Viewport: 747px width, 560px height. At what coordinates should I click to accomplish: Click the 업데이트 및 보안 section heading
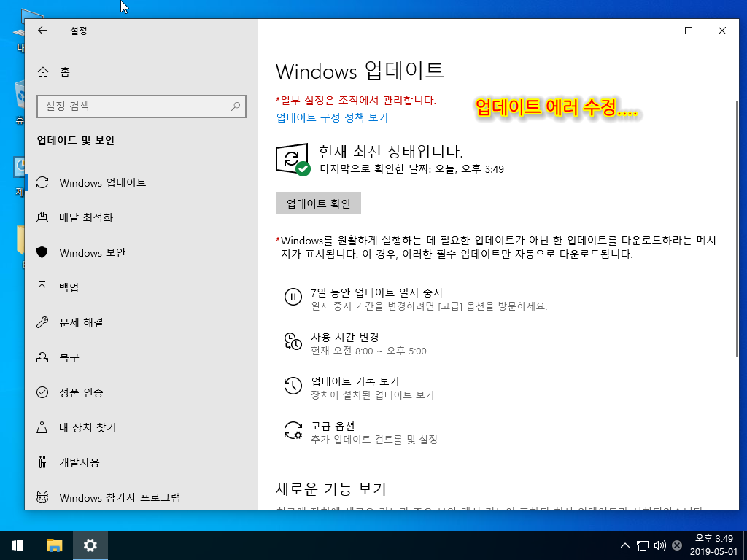point(76,141)
